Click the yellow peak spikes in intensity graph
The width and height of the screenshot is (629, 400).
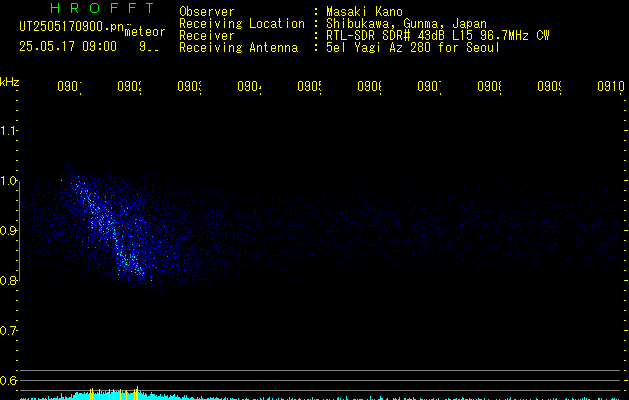coord(114,394)
